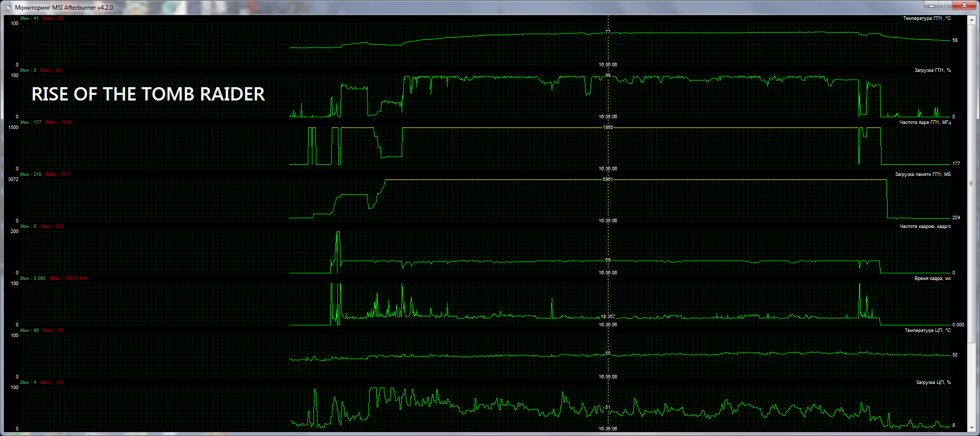980x436 pixels.
Task: Click current GPU memory value 224
Action: click(x=956, y=218)
